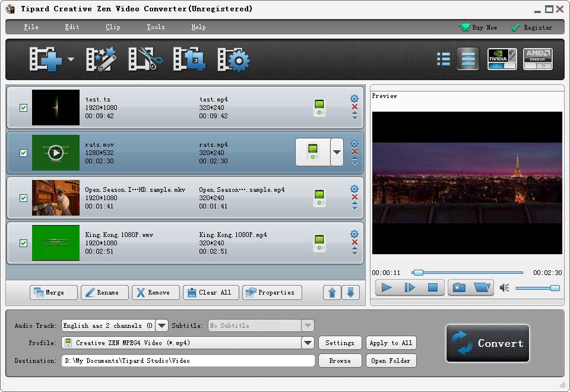Remove King.Kong.1080P with red X
The image size is (570, 392).
point(354,242)
